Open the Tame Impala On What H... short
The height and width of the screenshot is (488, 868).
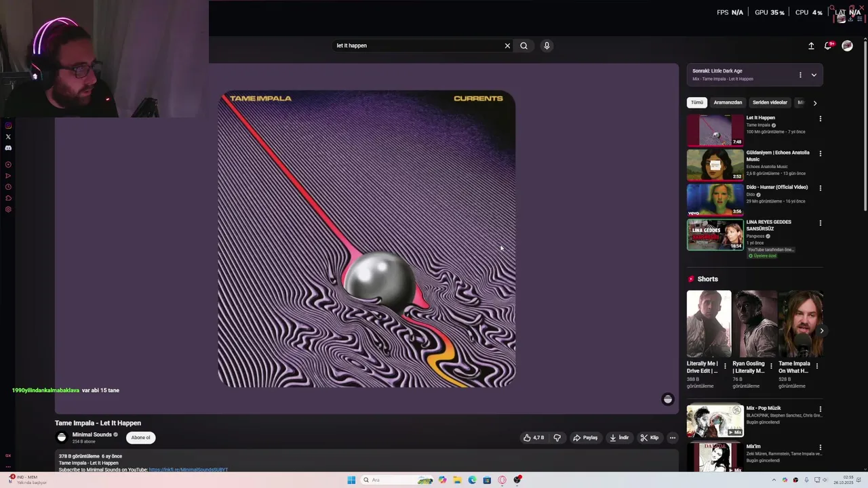(x=801, y=324)
